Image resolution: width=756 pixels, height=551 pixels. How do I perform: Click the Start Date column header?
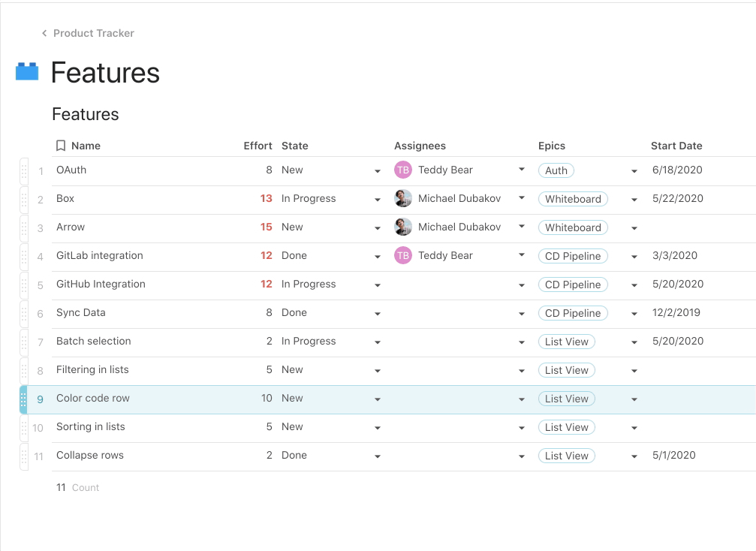click(676, 146)
